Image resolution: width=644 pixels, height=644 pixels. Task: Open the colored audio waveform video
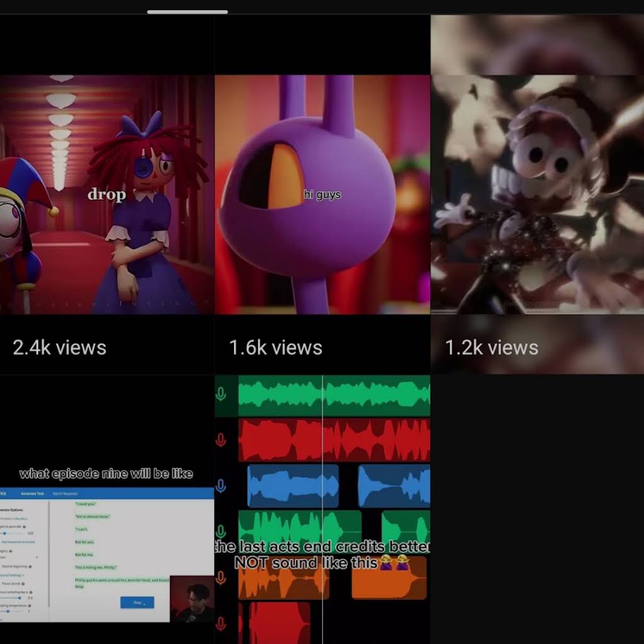pyautogui.click(x=323, y=509)
